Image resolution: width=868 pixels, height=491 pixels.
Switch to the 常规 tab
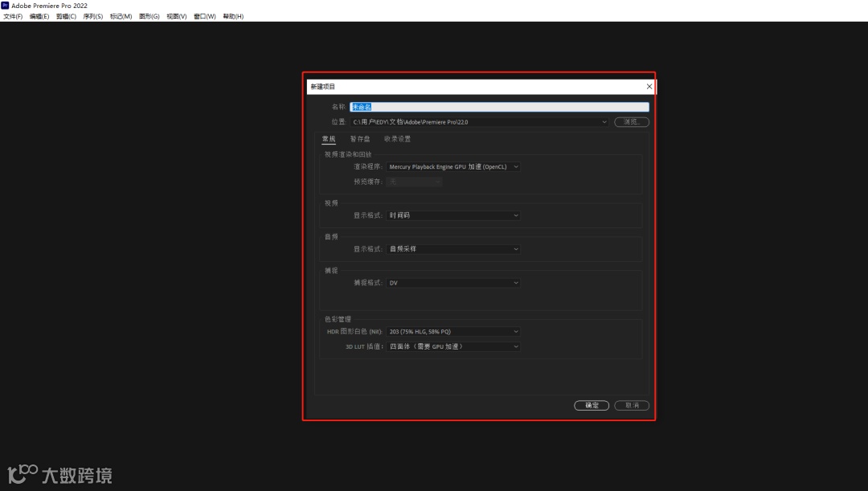click(329, 139)
